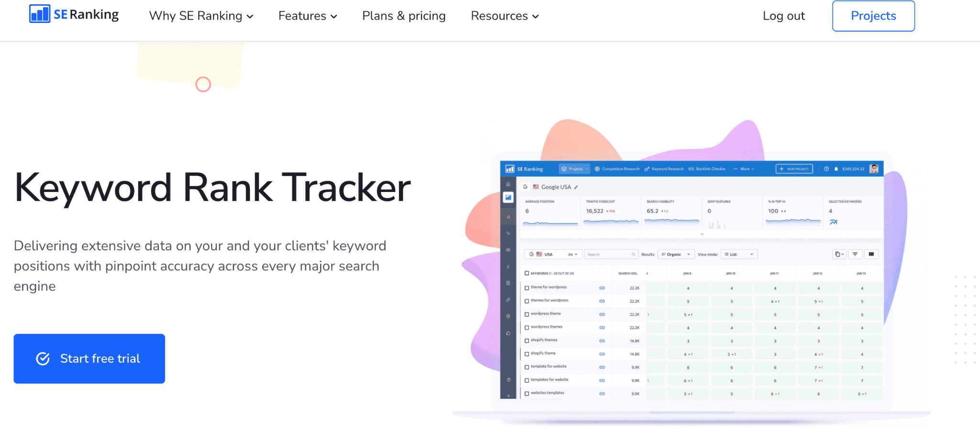Screen dimensions: 980x437
Task: Click the link icon for wordpress theme
Action: coord(602,314)
